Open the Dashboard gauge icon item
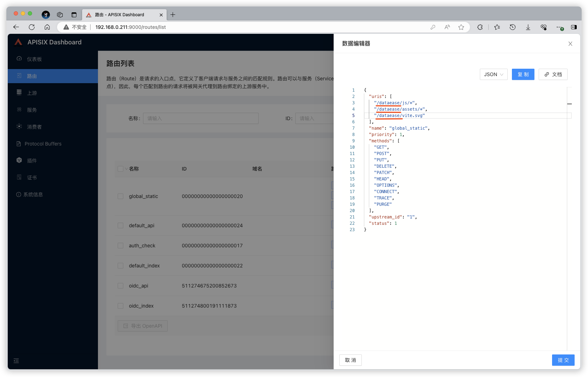 19,59
